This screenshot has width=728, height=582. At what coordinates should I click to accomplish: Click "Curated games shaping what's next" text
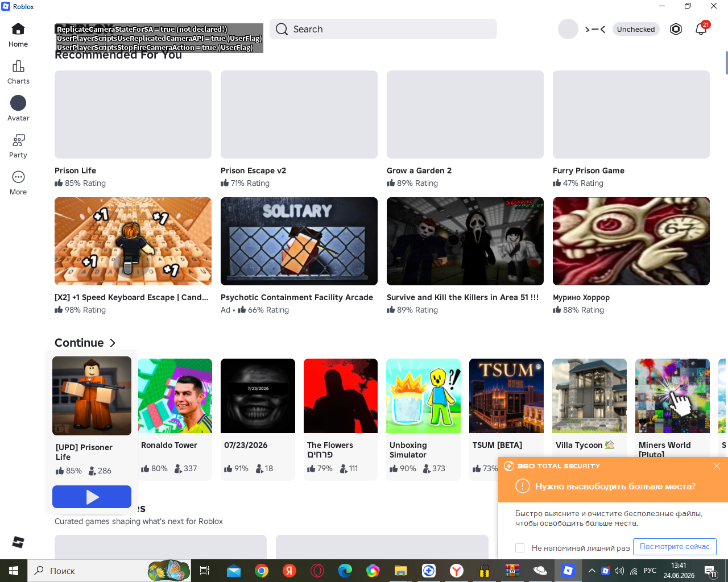[139, 521]
